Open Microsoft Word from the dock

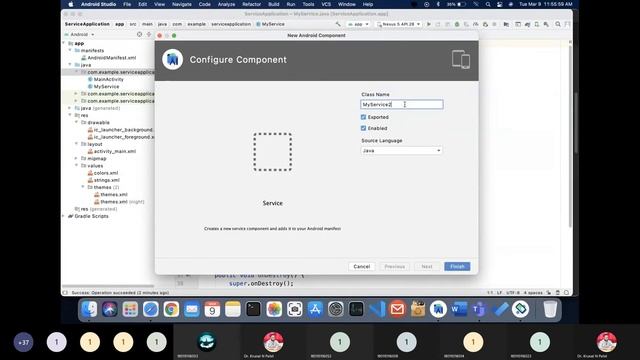click(x=459, y=309)
